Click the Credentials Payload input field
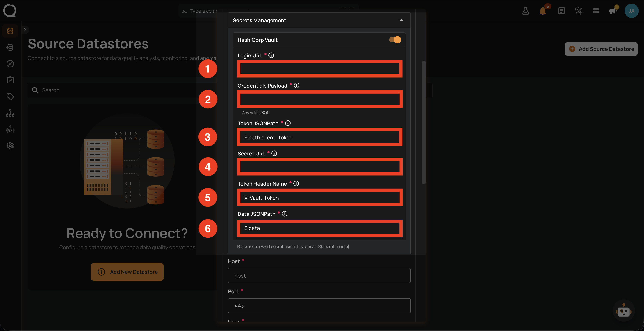Viewport: 644px width, 331px height. [320, 99]
